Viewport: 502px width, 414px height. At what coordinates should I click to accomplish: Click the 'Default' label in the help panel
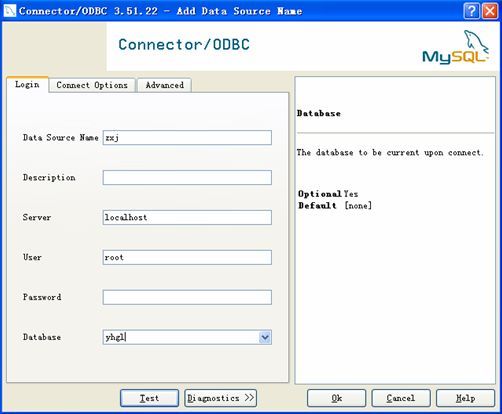(317, 205)
